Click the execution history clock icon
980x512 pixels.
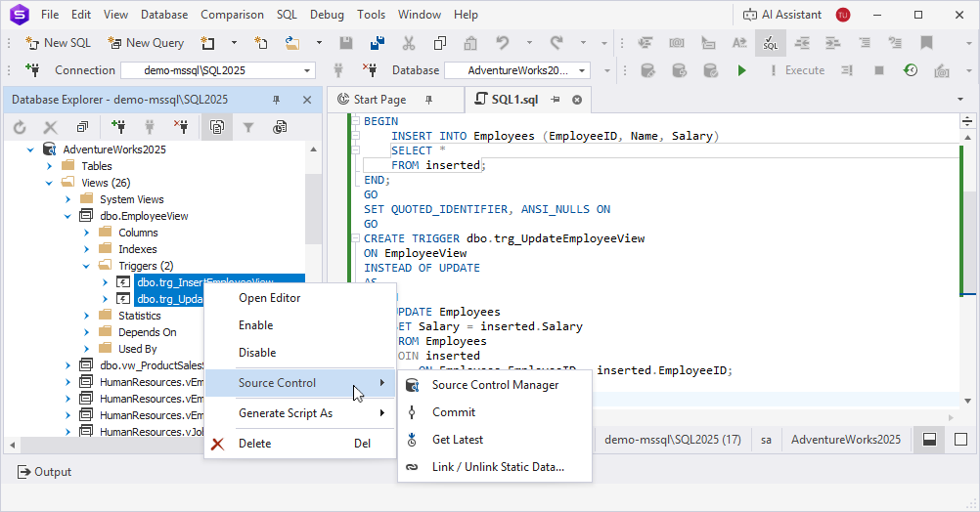[911, 70]
